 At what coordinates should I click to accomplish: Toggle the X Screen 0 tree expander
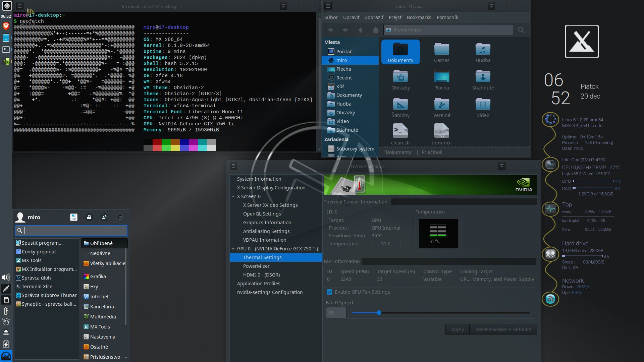(x=233, y=196)
